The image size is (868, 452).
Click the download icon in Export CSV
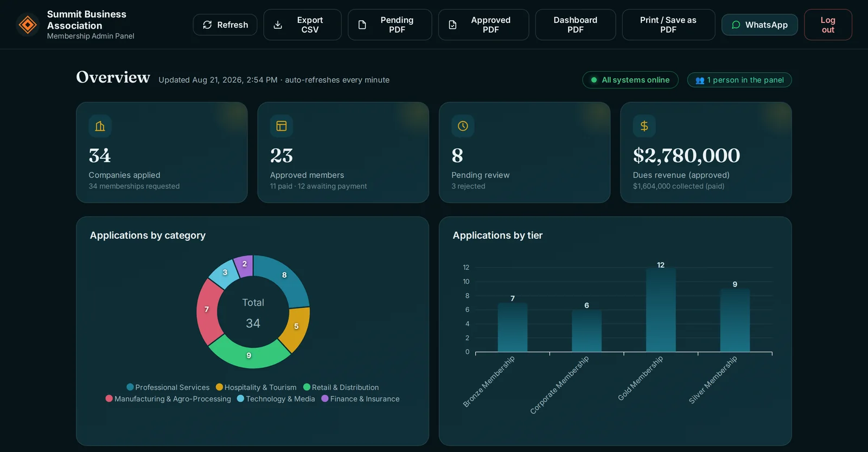(278, 25)
